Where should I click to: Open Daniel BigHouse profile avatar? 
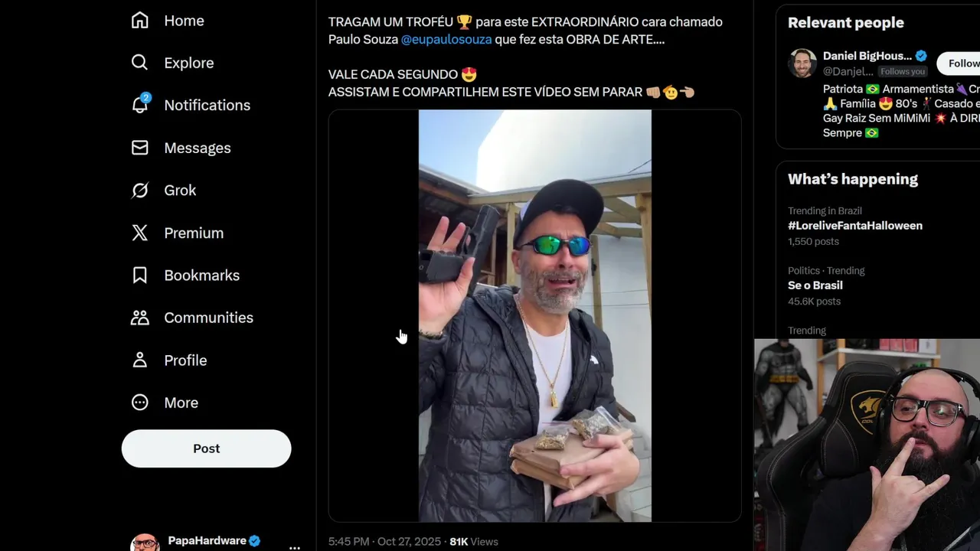click(802, 63)
